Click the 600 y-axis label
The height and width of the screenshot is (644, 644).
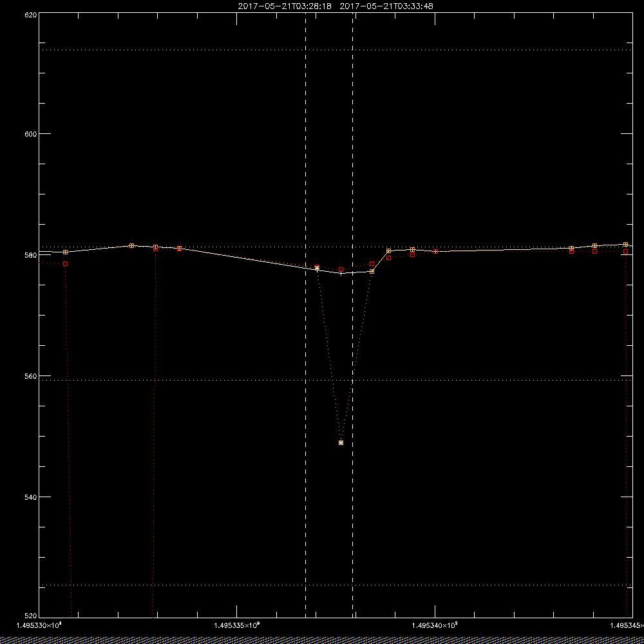click(31, 134)
